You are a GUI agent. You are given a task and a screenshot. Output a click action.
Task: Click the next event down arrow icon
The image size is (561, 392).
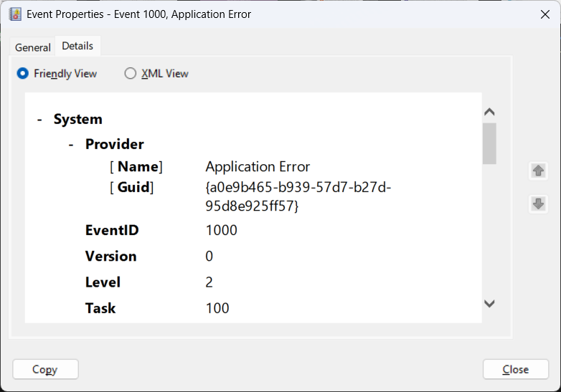point(538,204)
